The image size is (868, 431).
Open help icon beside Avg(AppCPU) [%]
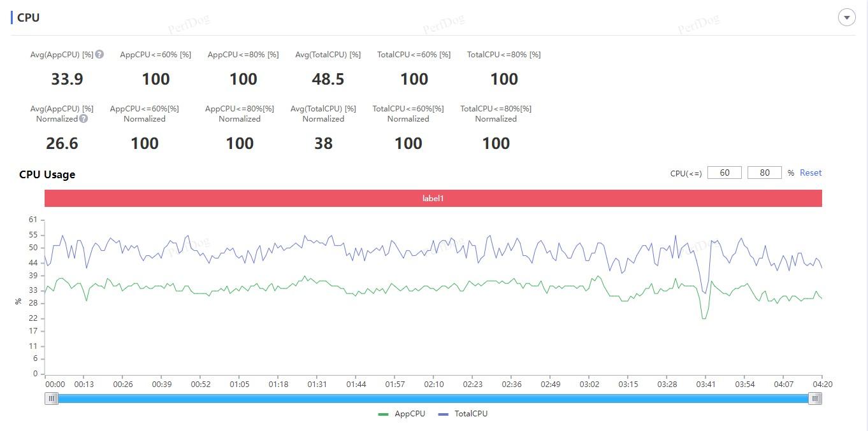tap(99, 55)
